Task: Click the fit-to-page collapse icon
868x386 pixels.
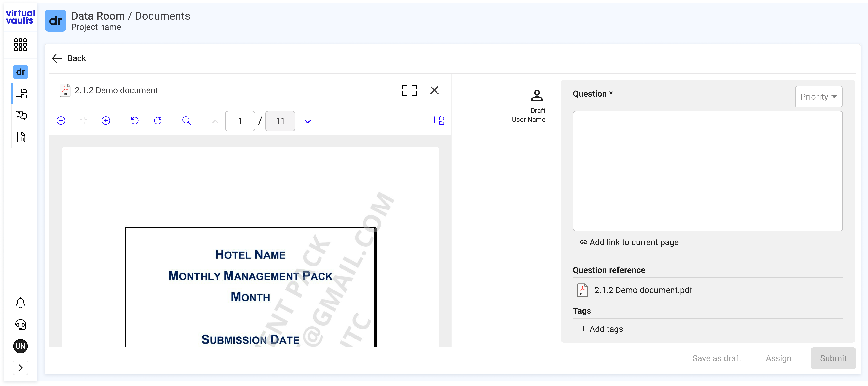Action: click(x=83, y=120)
